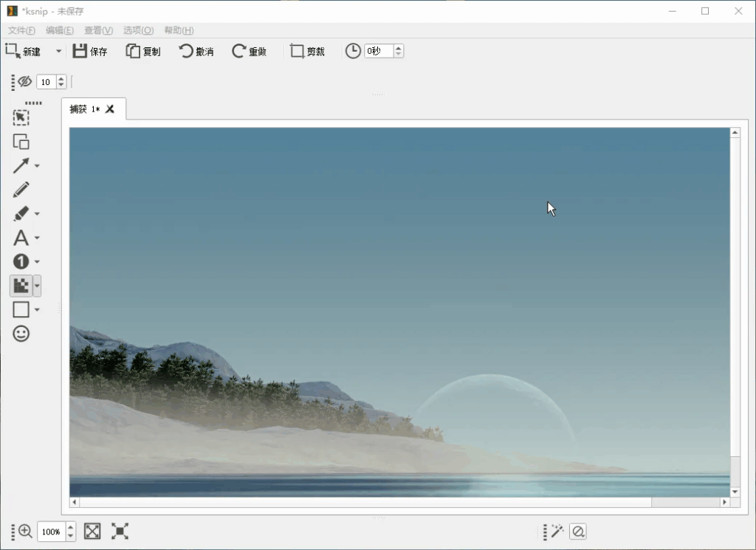Click the vertical scrollbar up arrow
Image resolution: width=756 pixels, height=550 pixels.
(x=735, y=133)
